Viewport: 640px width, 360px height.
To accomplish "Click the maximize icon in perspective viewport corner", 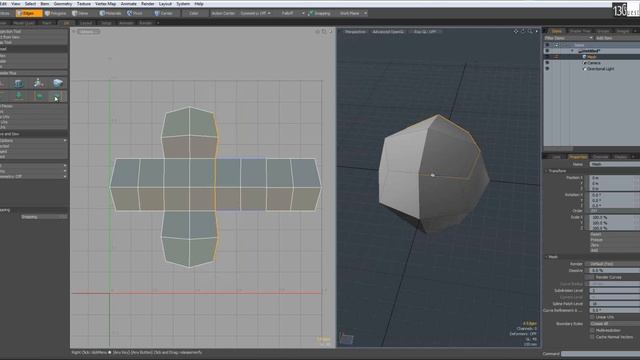I will tap(536, 31).
